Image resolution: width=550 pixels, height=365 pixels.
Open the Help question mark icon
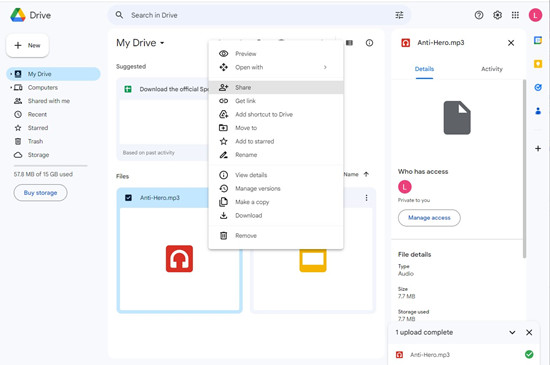tap(479, 15)
